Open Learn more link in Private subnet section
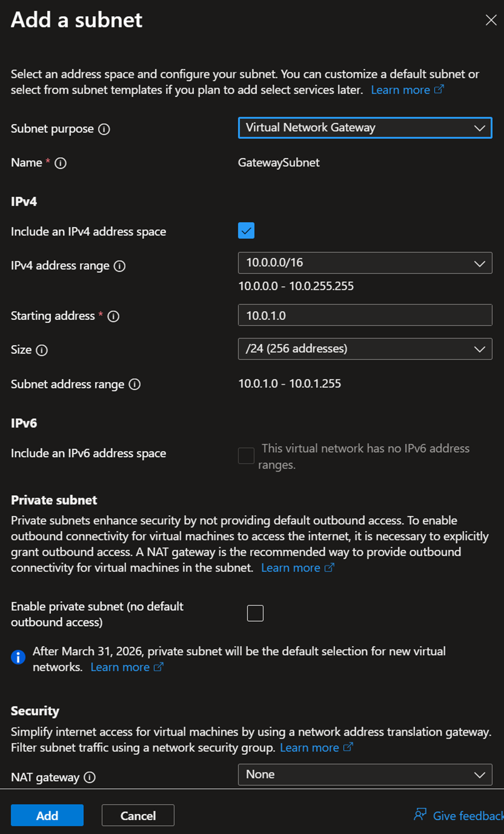The image size is (504, 834). (x=291, y=568)
